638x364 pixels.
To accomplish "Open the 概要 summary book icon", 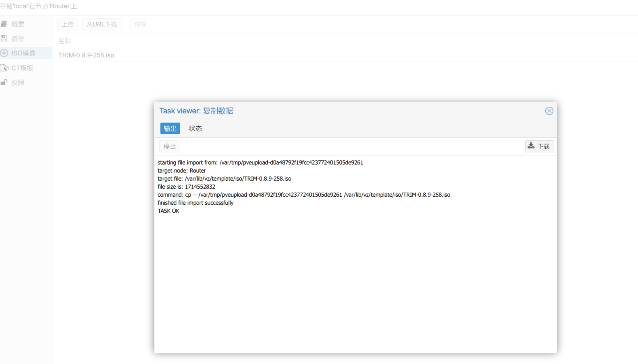I will click(4, 24).
